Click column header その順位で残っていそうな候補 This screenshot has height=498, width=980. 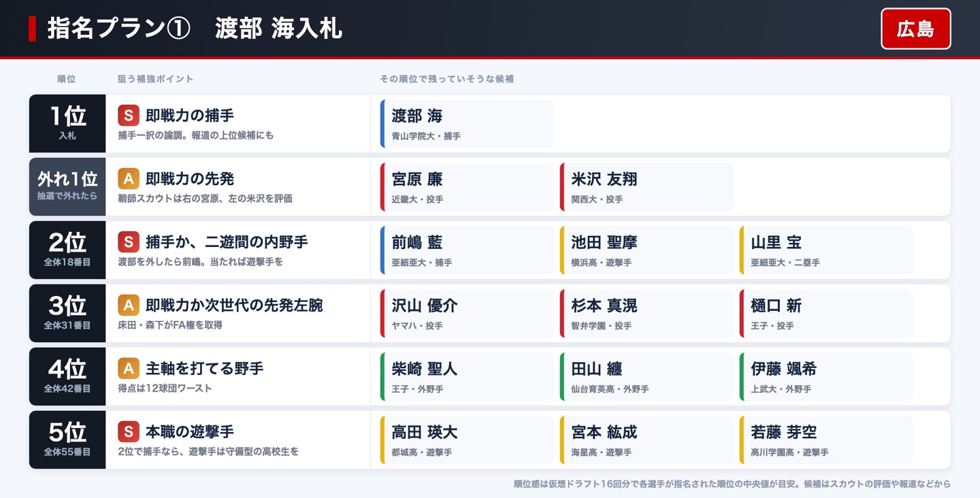(x=446, y=80)
